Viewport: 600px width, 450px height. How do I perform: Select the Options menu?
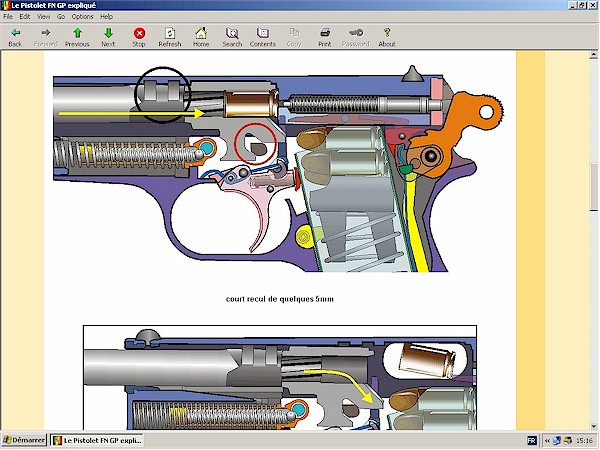[82, 17]
